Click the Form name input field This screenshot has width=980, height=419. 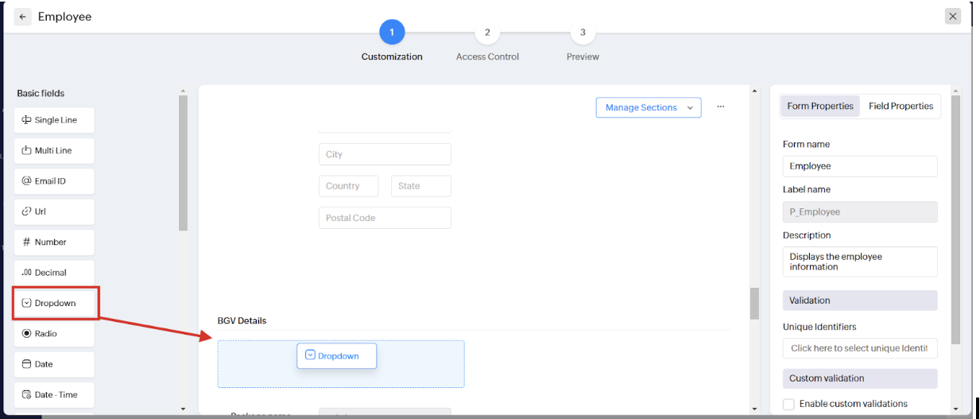coord(859,166)
